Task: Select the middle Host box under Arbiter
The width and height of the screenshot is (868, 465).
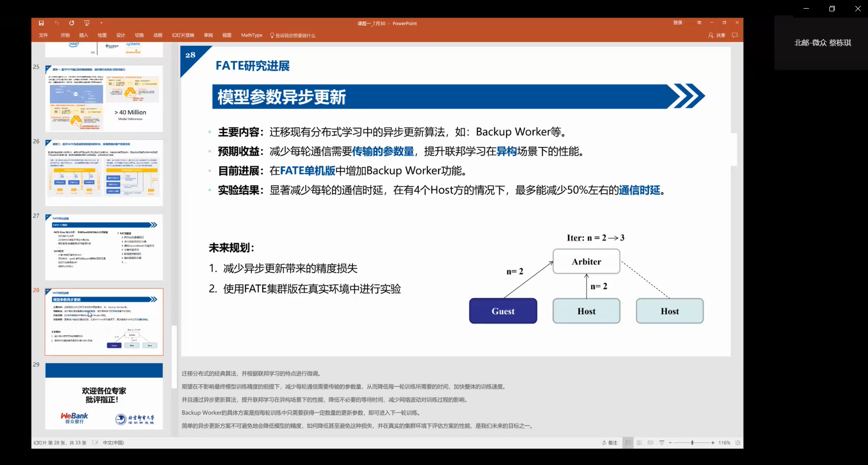Action: click(x=586, y=311)
